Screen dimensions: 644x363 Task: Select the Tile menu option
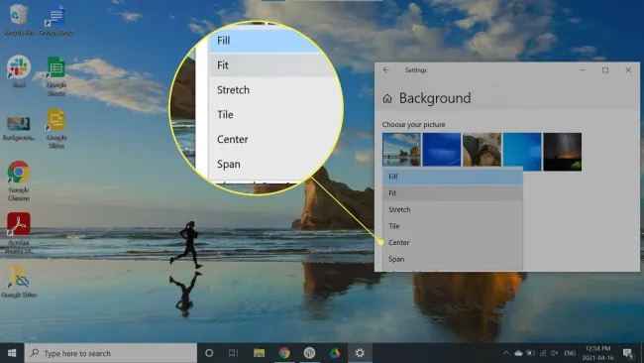[453, 226]
